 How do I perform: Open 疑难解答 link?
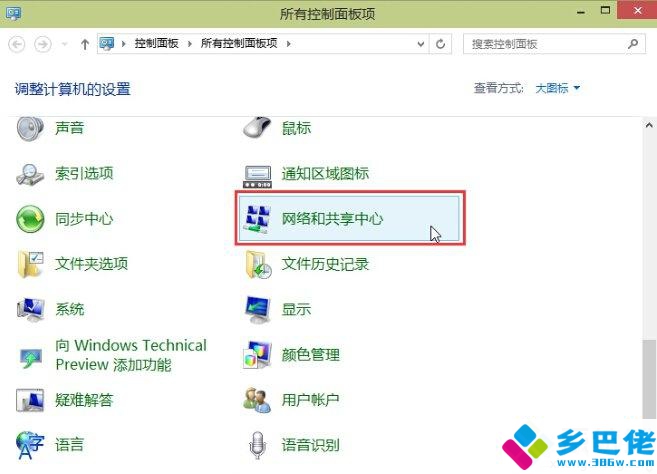[x=84, y=400]
